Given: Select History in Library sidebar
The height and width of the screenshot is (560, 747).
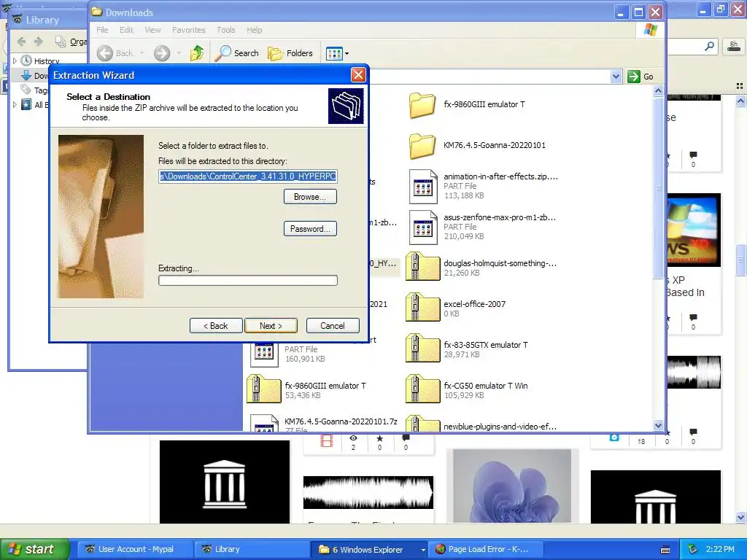Looking at the screenshot, I should [47, 61].
